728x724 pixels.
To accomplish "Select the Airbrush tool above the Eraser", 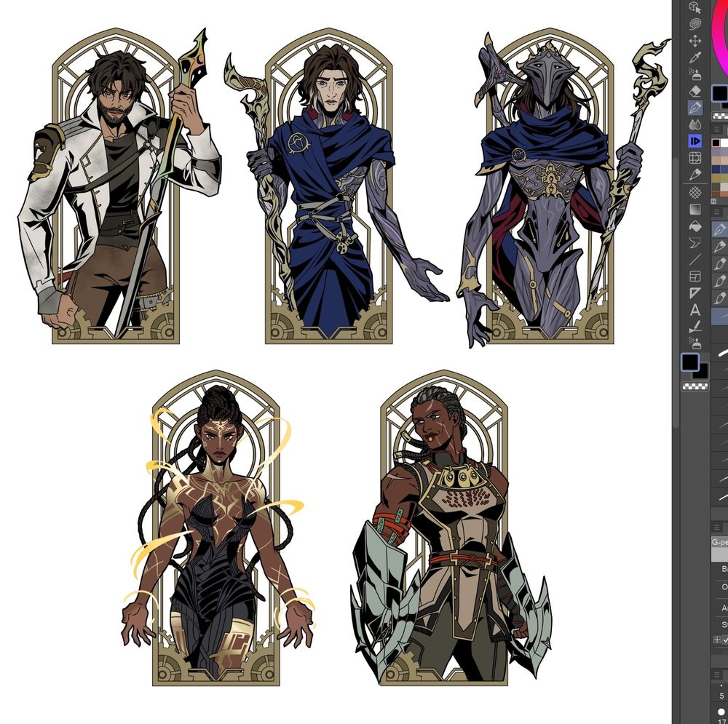I will [x=695, y=74].
